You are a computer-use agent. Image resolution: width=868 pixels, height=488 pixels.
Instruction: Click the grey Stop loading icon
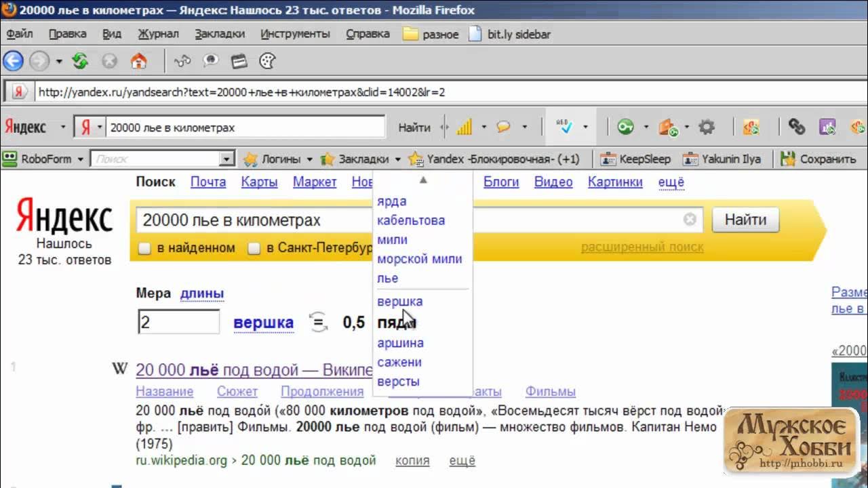(109, 61)
